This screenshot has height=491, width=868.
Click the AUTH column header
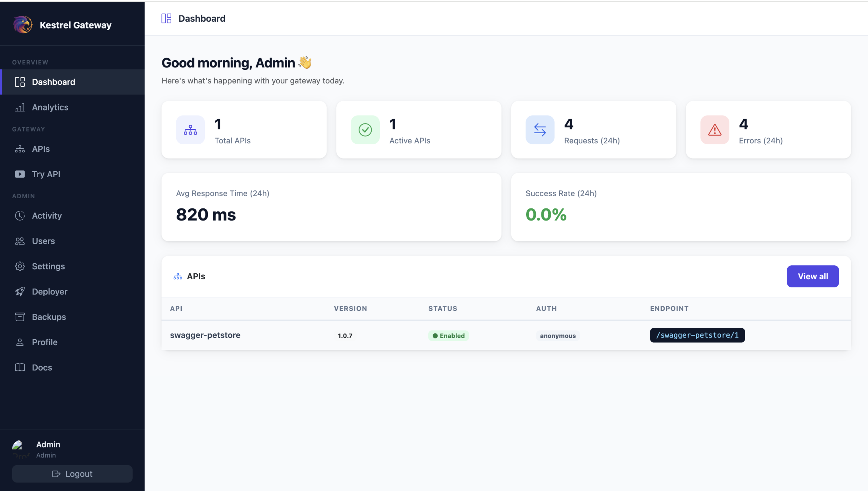pos(546,309)
